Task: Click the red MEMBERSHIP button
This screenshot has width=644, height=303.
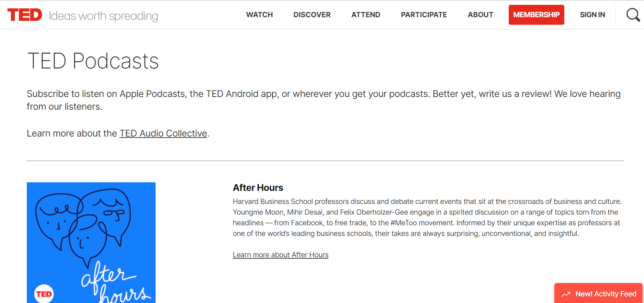Action: coord(536,15)
